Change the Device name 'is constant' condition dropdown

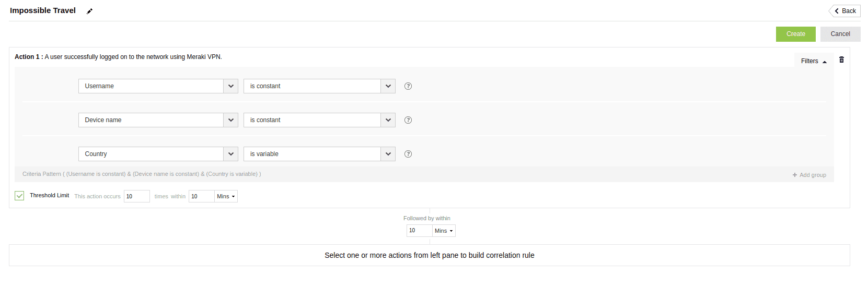pos(388,120)
